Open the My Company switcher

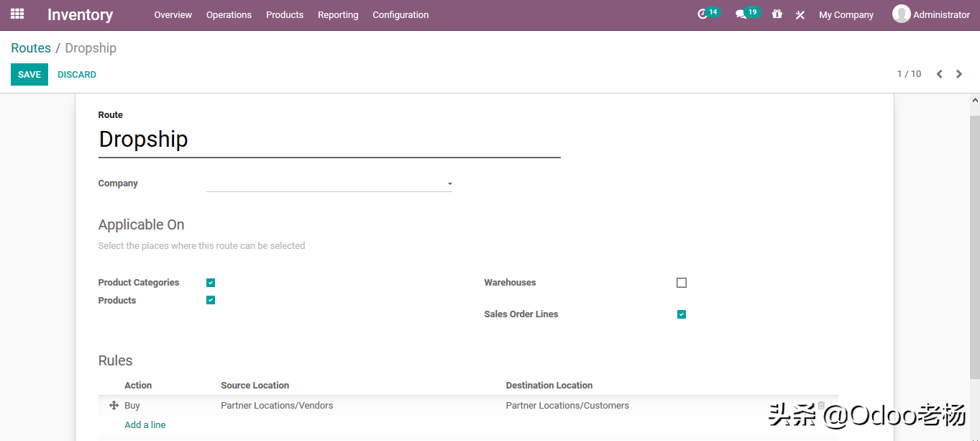click(x=846, y=15)
